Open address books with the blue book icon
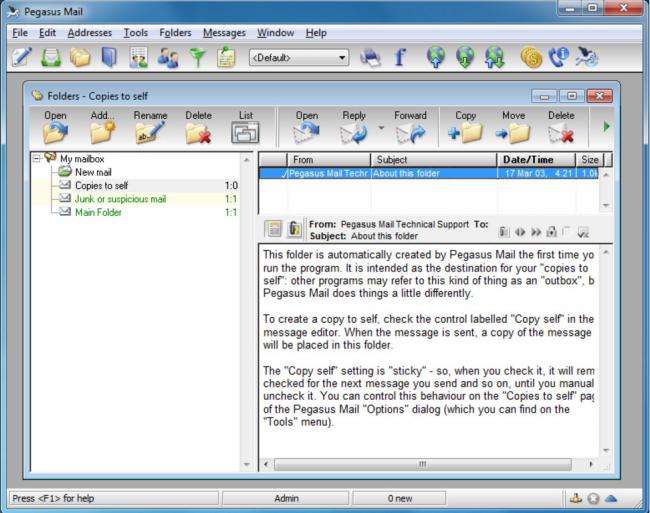Screen dimensions: 650x513 point(109,57)
